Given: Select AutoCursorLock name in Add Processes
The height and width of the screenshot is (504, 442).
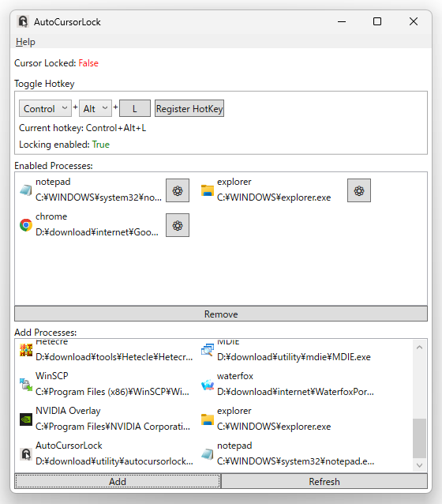Looking at the screenshot, I should point(69,446).
